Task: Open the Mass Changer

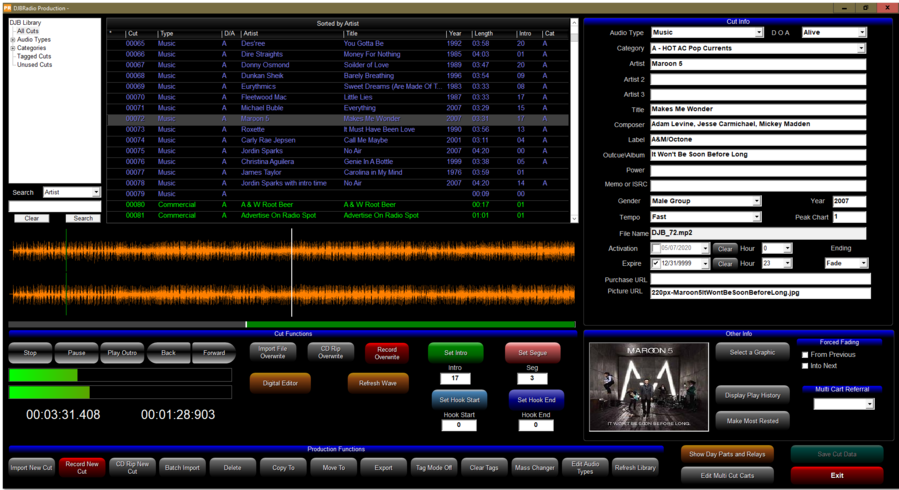Action: tap(535, 468)
